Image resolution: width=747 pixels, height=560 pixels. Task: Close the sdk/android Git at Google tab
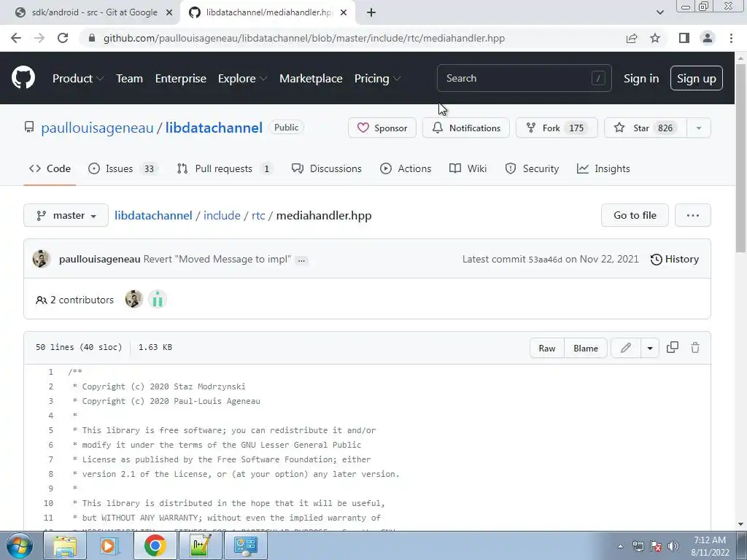(169, 13)
